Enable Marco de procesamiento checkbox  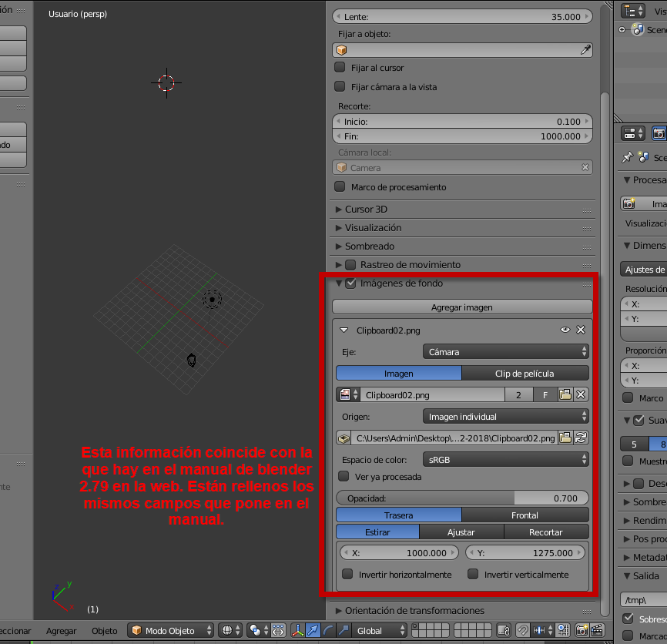click(340, 186)
